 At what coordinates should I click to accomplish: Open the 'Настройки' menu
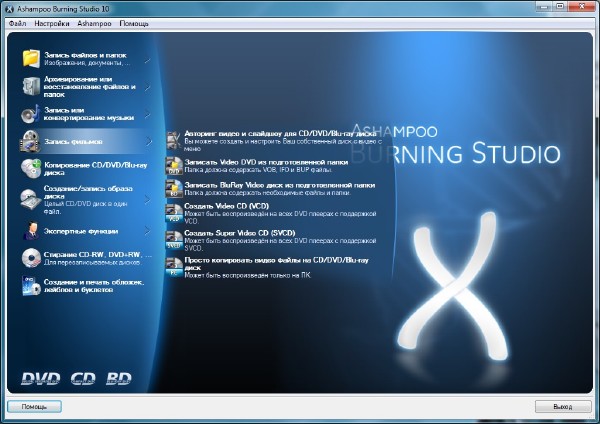[52, 21]
